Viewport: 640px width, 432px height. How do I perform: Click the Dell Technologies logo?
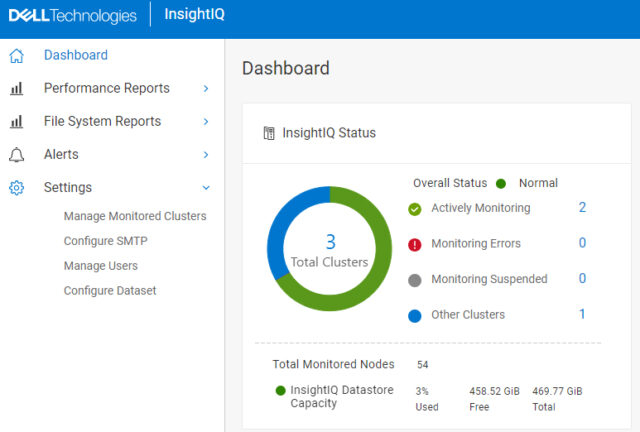tap(73, 16)
